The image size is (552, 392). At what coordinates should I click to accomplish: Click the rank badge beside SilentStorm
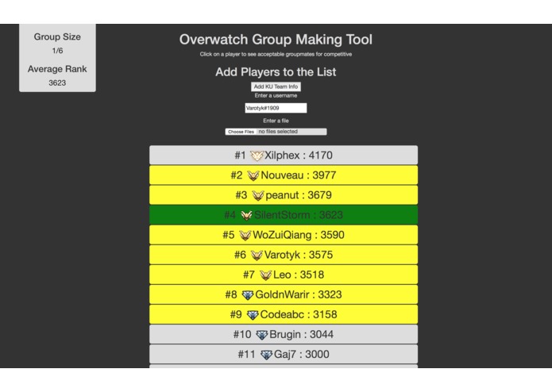click(x=246, y=215)
